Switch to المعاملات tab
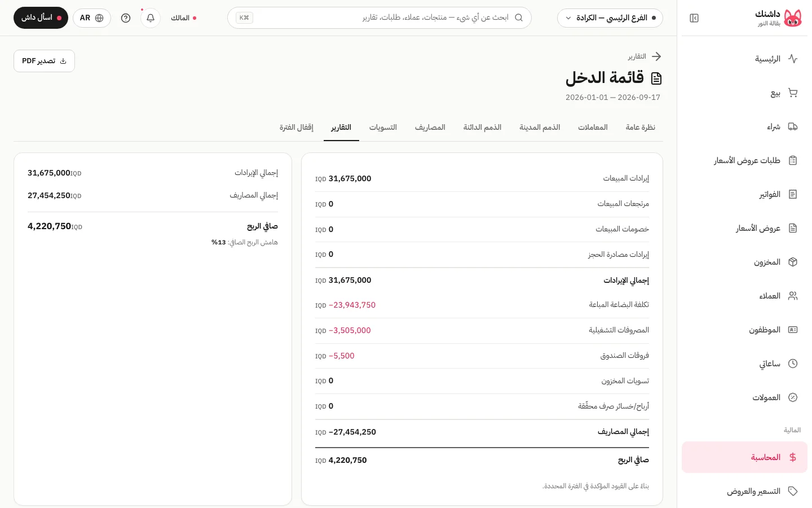The height and width of the screenshot is (508, 812). pyautogui.click(x=593, y=128)
